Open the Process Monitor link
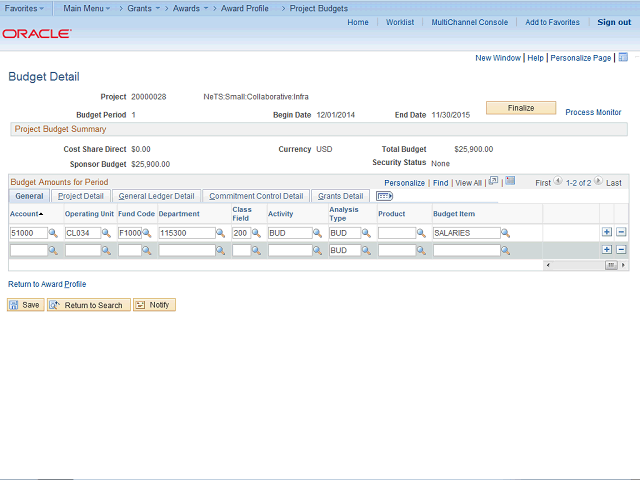Screen dimensions: 640x480 coord(593,113)
